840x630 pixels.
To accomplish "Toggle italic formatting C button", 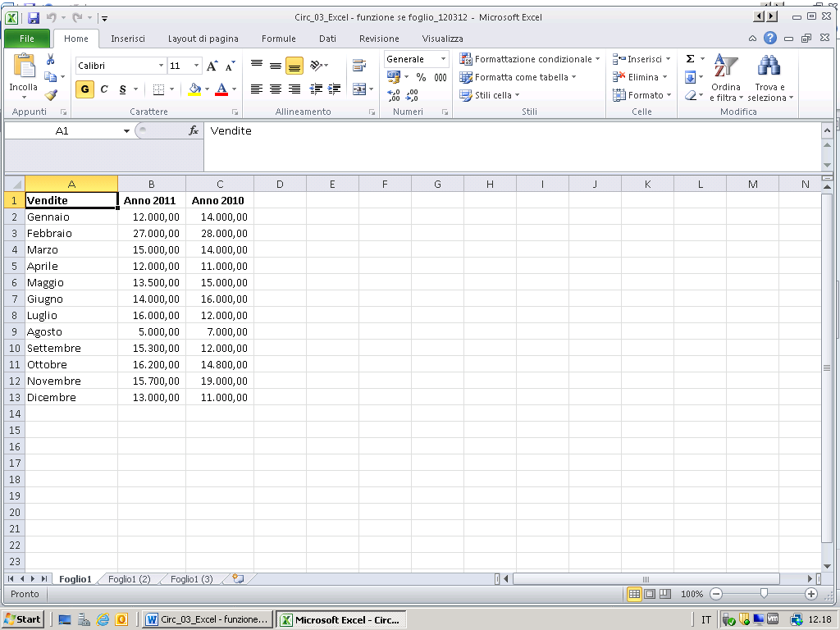I will pyautogui.click(x=104, y=89).
